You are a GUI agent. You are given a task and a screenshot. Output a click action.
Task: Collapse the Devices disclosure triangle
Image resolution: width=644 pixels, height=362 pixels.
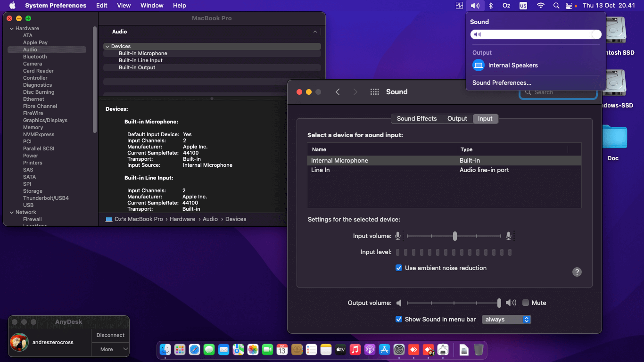(107, 46)
